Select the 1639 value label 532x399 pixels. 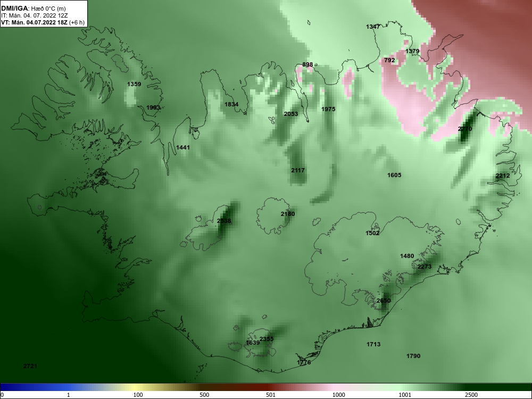(x=253, y=343)
